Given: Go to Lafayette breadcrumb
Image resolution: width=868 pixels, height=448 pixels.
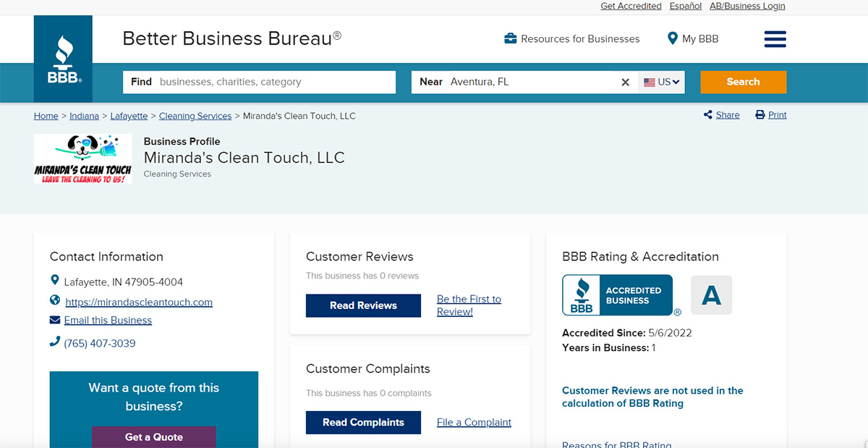Looking at the screenshot, I should pyautogui.click(x=129, y=116).
